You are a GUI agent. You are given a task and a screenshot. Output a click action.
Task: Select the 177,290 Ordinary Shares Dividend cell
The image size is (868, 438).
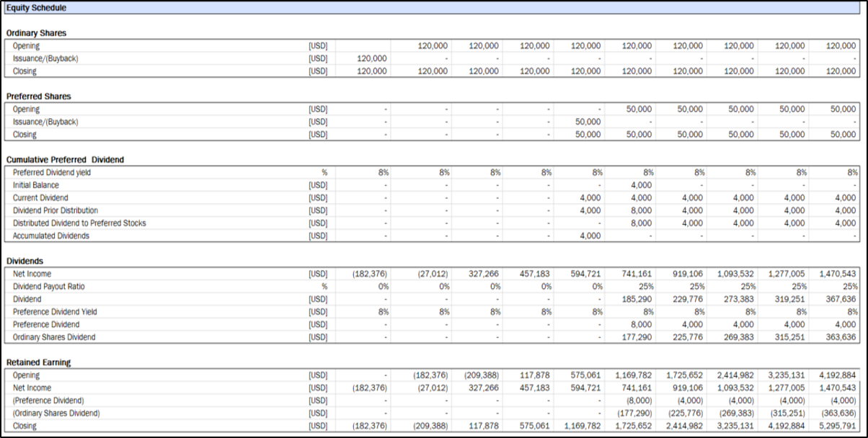[x=637, y=337]
